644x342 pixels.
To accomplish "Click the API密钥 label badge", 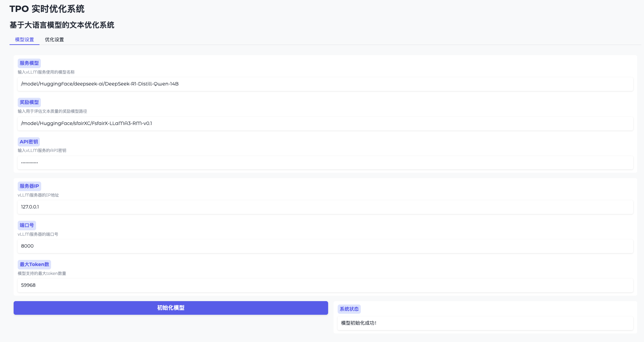I will click(x=29, y=142).
